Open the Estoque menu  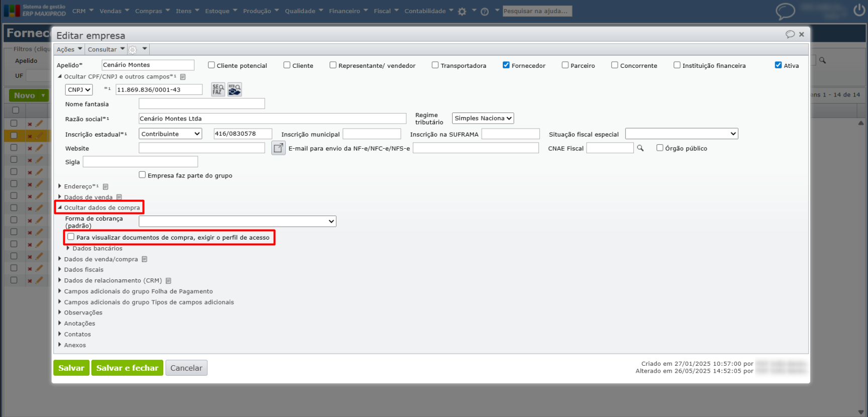pos(221,11)
